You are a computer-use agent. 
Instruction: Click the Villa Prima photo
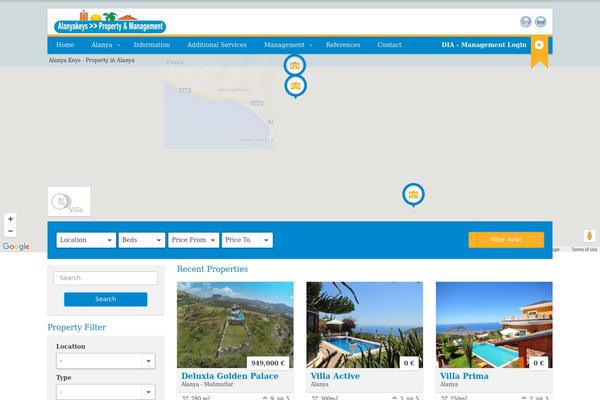pyautogui.click(x=494, y=325)
